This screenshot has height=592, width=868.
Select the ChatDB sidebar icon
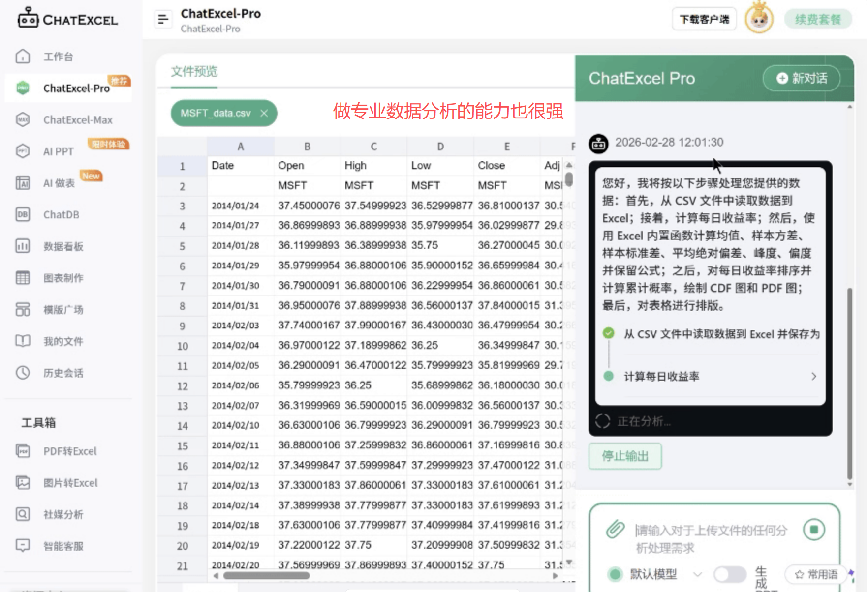tap(61, 214)
